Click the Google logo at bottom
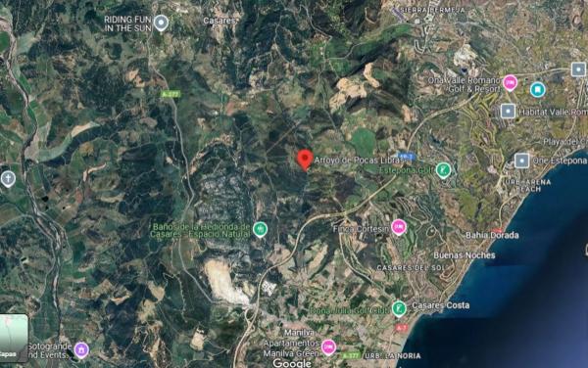Viewport: 588px width, 368px height. point(292,363)
